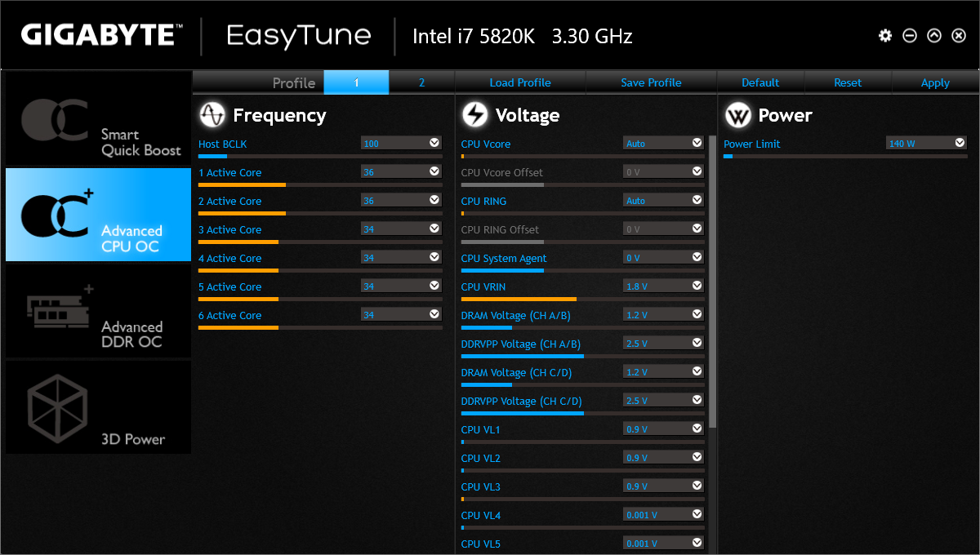Image resolution: width=980 pixels, height=555 pixels.
Task: Open Smart Quick Boost section
Action: (x=99, y=118)
